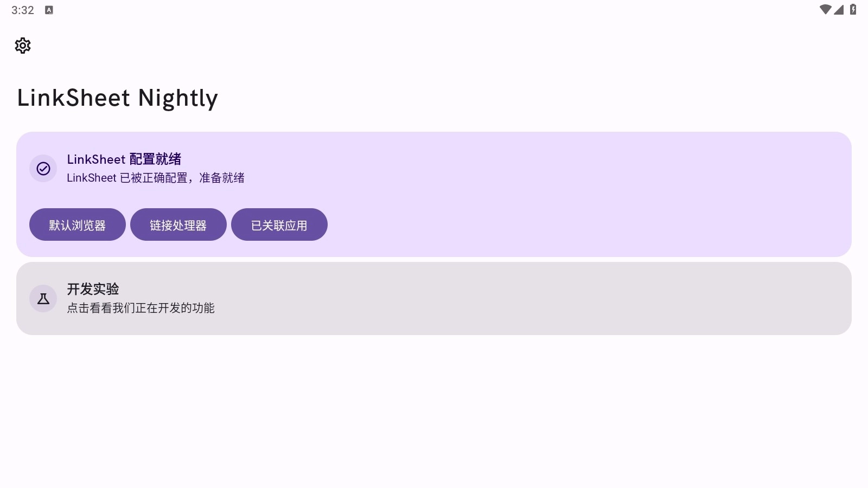
Task: Open the 开发实验 experiments card
Action: pos(434,298)
